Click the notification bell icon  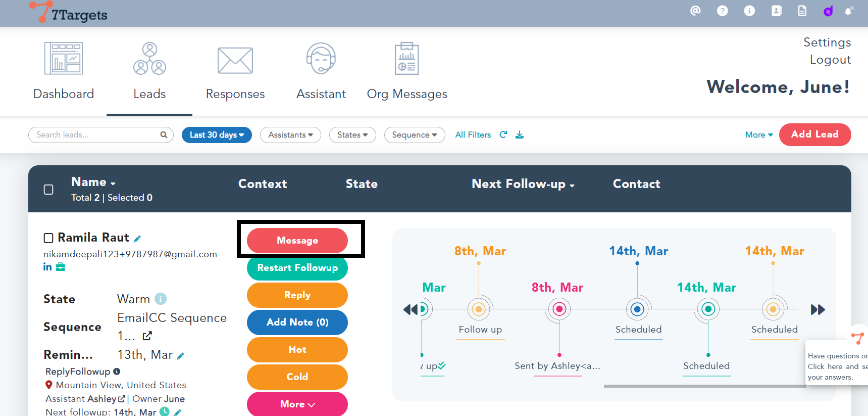(x=848, y=11)
